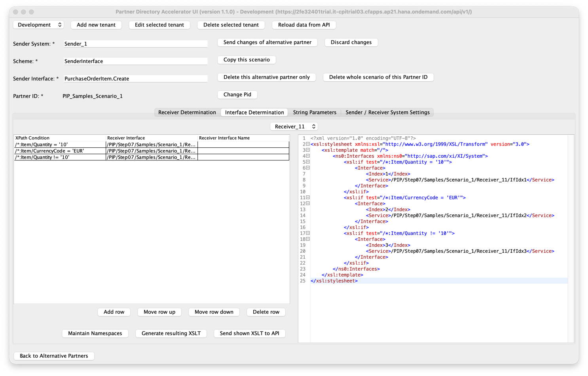
Task: Select the "/*:Item/CurrencyCode = 'EUR'" XPath cell
Action: tap(60, 151)
